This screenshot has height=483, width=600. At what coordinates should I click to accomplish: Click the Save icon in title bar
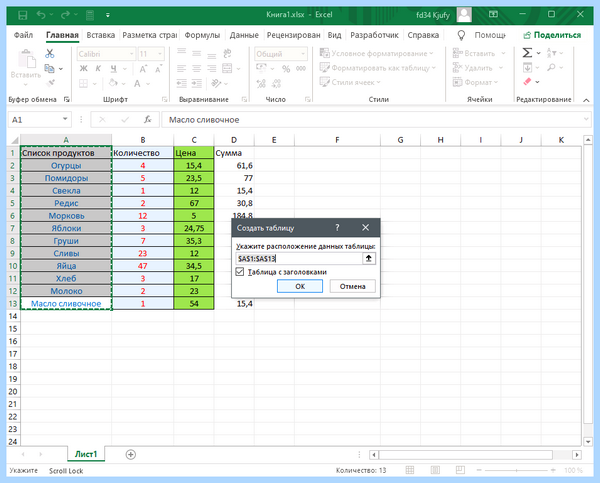(23, 15)
